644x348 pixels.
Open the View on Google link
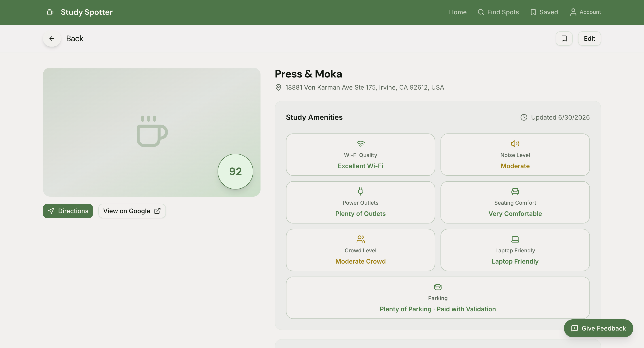click(x=132, y=211)
